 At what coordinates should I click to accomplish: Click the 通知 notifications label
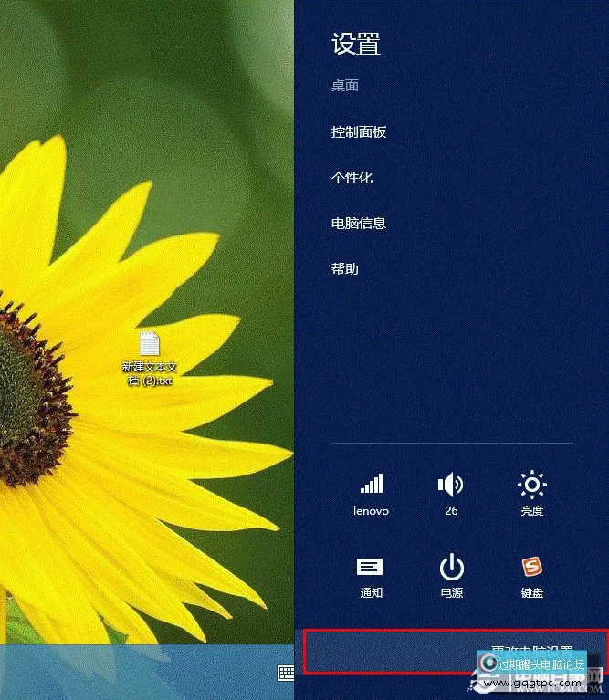(370, 592)
